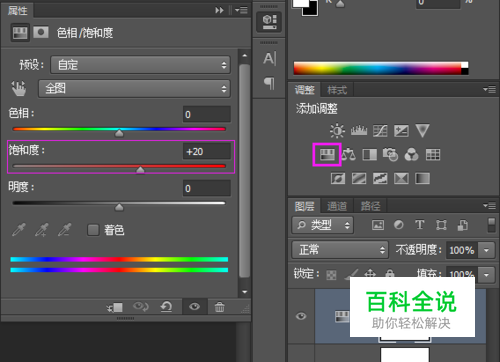Click the Hue slider handle
Image resolution: width=500 pixels, height=362 pixels.
point(119,133)
